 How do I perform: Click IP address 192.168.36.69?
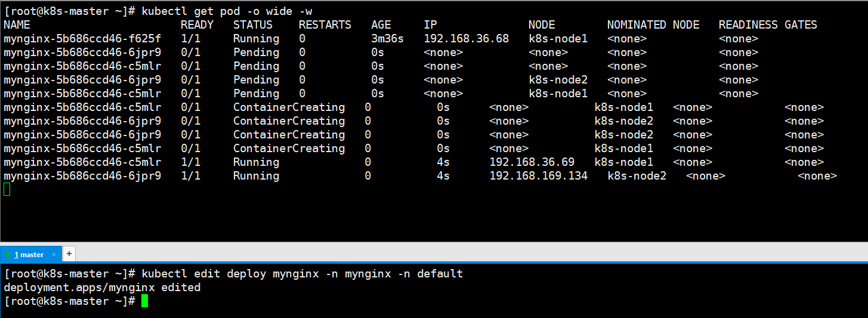pyautogui.click(x=532, y=162)
